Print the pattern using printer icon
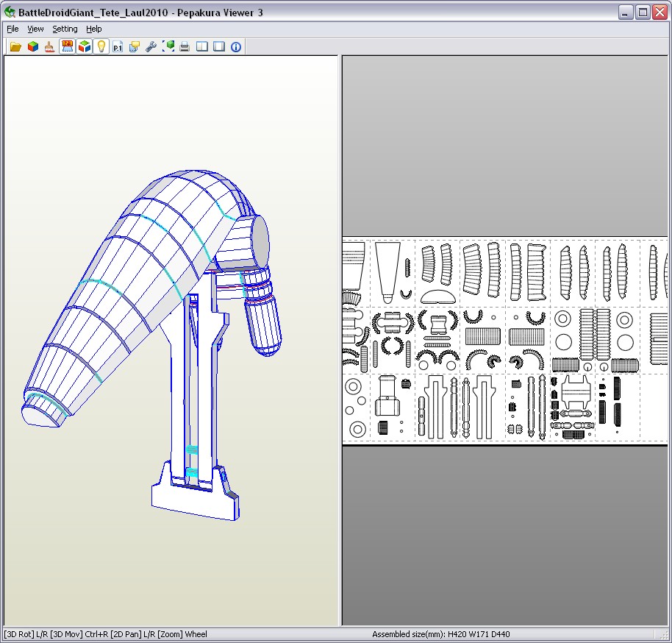 coord(185,46)
